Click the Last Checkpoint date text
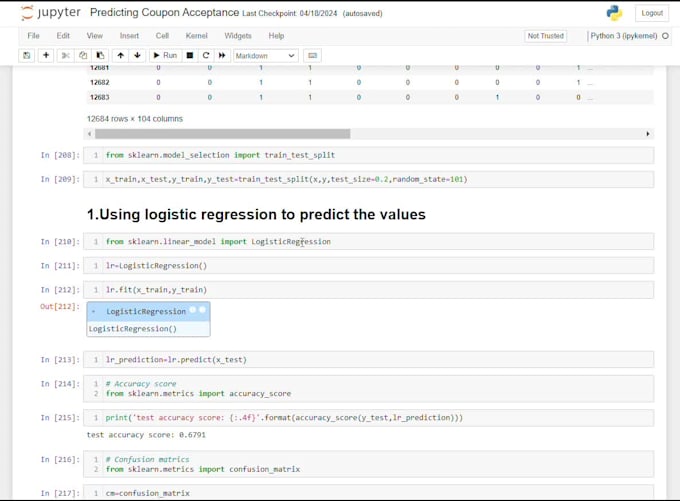Viewport: 680px width, 501px height. coord(289,13)
